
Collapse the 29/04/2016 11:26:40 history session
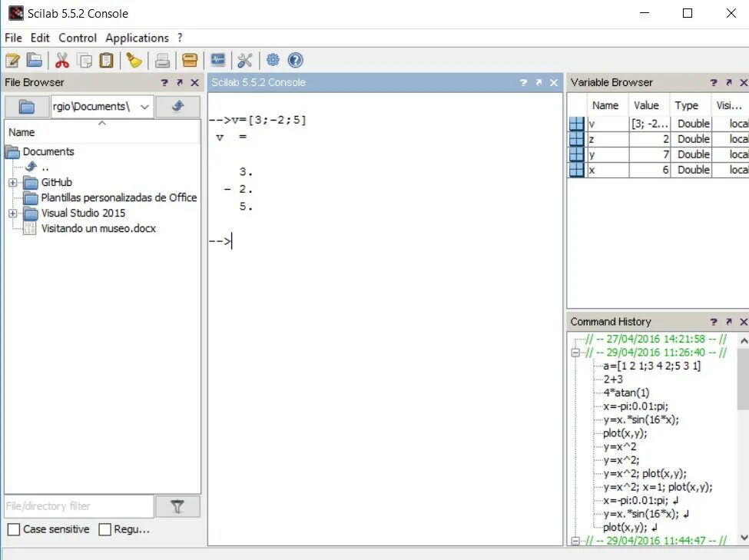pos(575,353)
